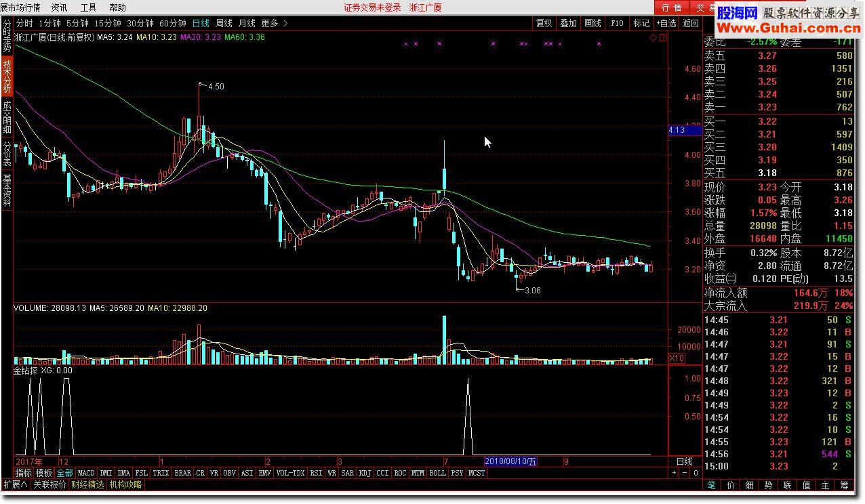This screenshot has height=504, width=865.
Task: Click the 模板 template button
Action: tap(44, 473)
